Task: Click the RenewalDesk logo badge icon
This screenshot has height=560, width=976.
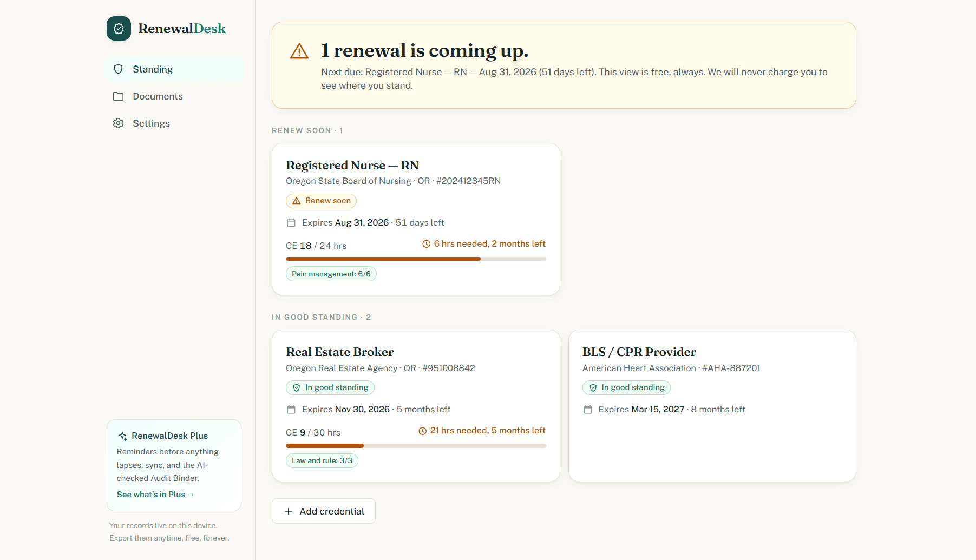Action: coord(119,29)
